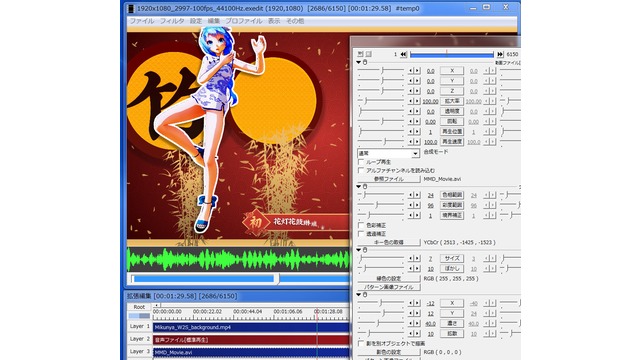Decrease 回転 value with its left arrow

pyautogui.click(x=411, y=121)
